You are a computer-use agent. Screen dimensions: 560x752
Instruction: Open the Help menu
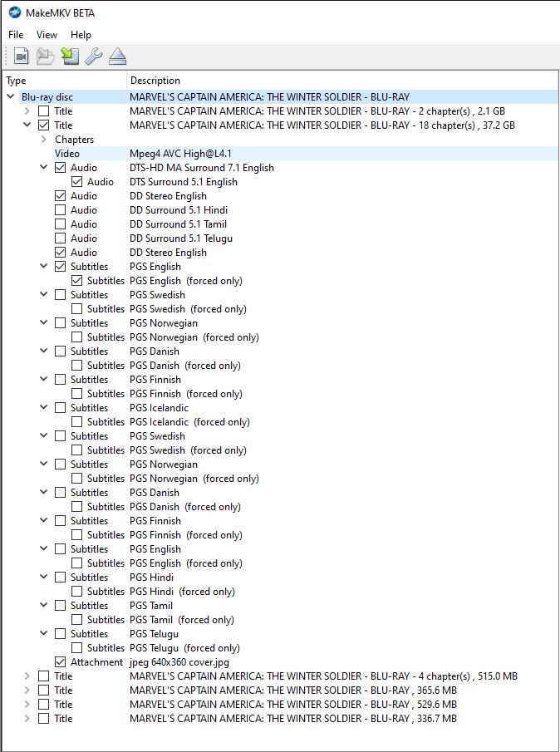point(81,35)
